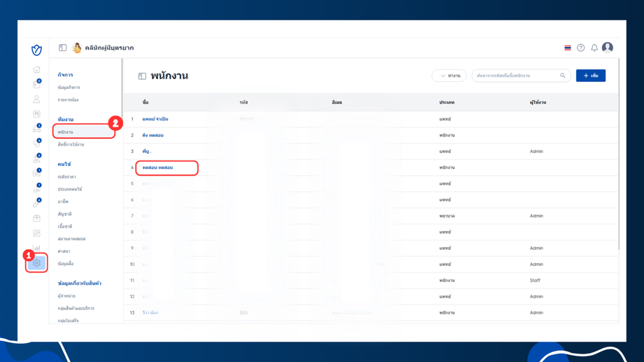
Task: Open the four-squares grid icon in sidebar
Action: point(36,233)
